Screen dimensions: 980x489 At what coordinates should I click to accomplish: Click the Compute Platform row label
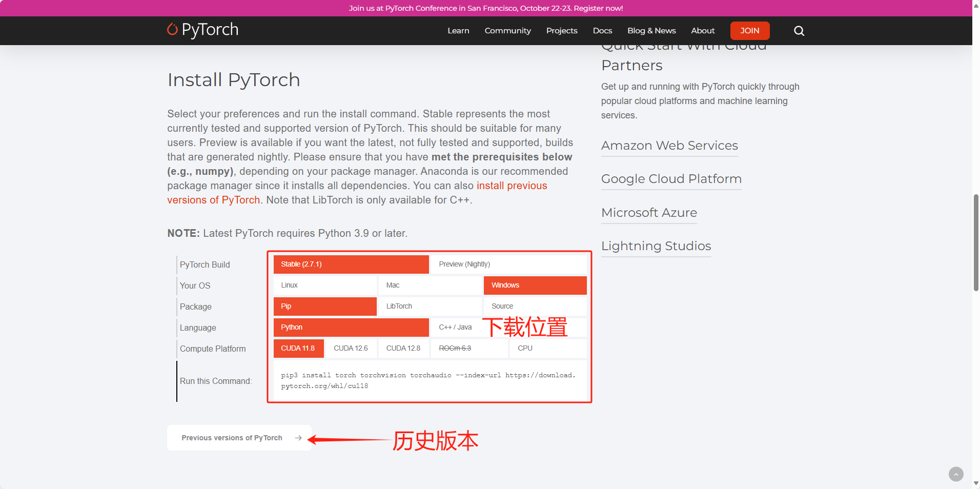pos(213,349)
